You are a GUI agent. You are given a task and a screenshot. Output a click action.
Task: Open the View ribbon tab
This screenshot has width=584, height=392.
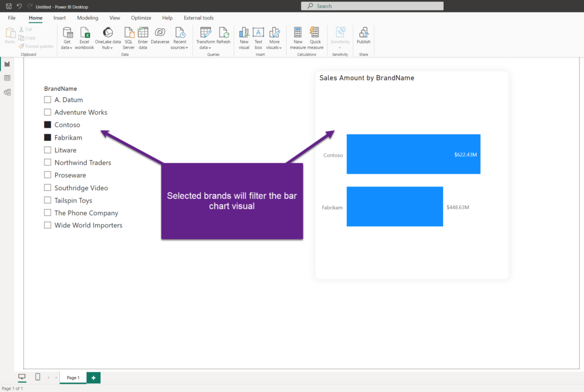point(115,18)
